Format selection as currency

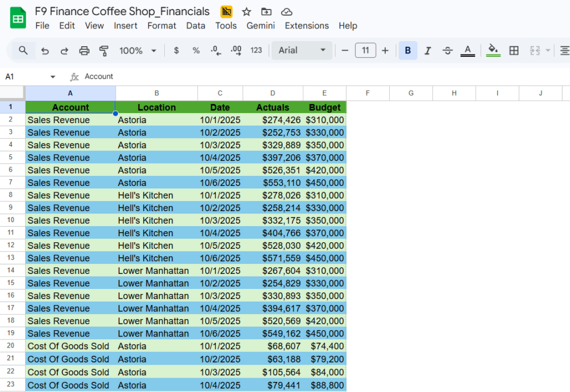[x=176, y=51]
